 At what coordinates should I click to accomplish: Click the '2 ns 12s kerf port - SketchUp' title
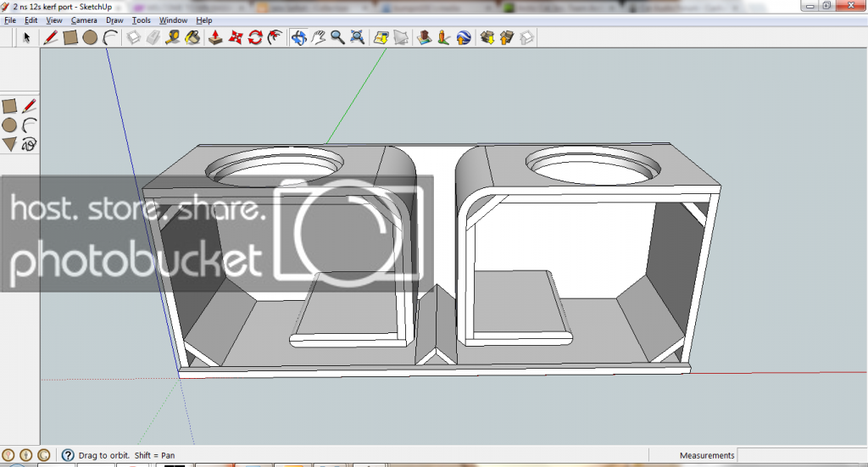(63, 7)
